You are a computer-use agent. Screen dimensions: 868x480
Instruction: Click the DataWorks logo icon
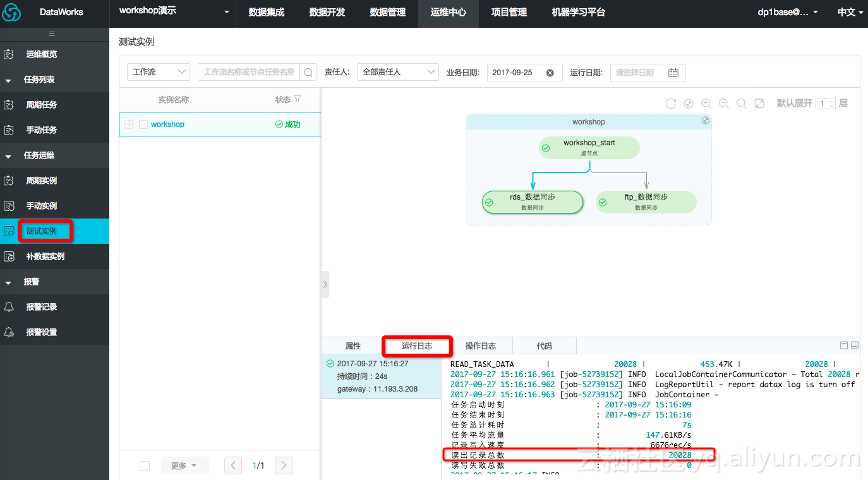tap(12, 12)
